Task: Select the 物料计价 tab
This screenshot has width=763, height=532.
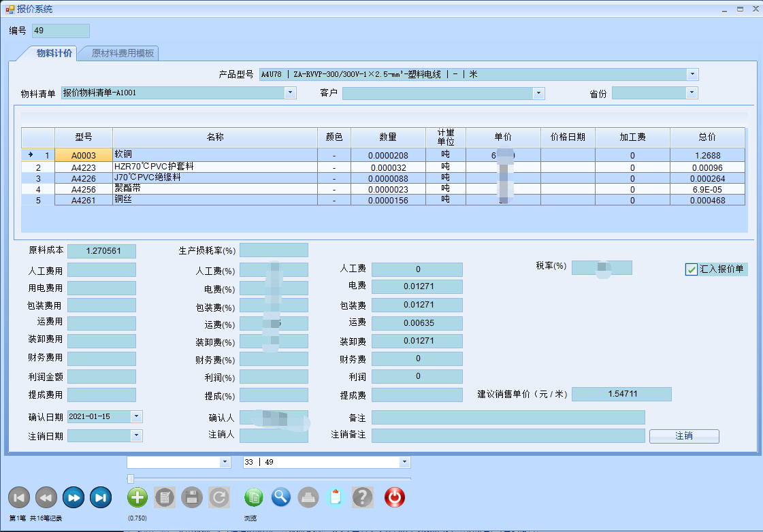Action: (54, 53)
